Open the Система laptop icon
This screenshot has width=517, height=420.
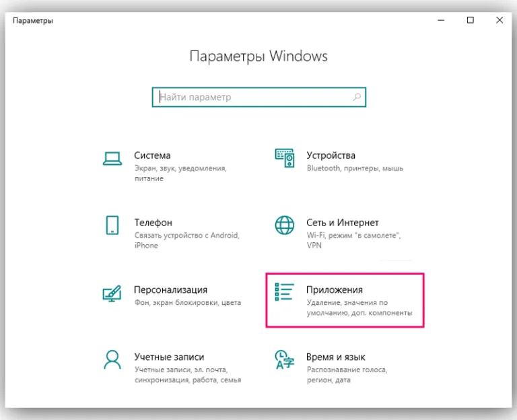click(112, 159)
